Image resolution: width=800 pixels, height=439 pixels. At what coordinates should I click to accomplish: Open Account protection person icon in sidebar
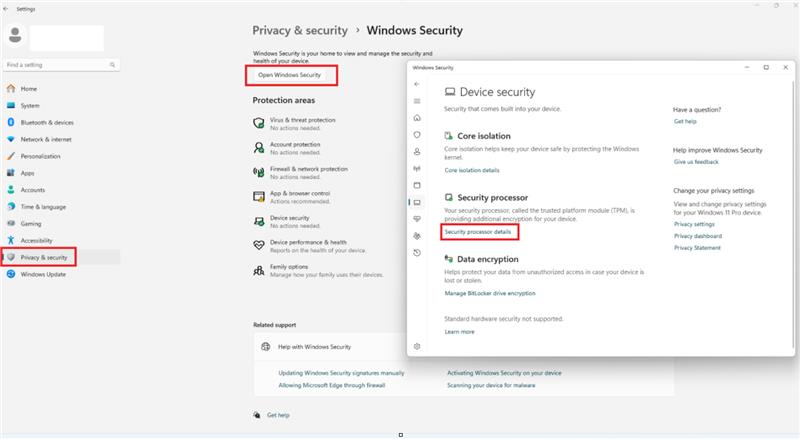pyautogui.click(x=417, y=152)
